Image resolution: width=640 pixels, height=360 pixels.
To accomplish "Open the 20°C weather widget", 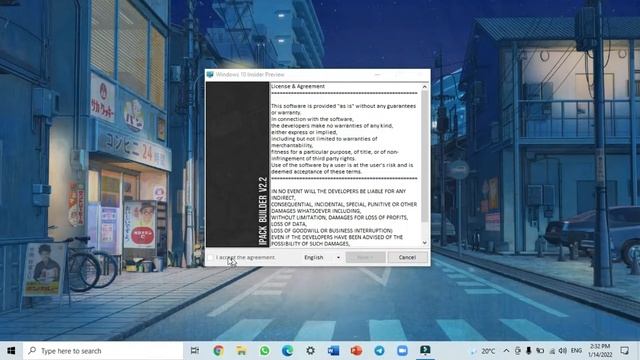I will point(483,351).
